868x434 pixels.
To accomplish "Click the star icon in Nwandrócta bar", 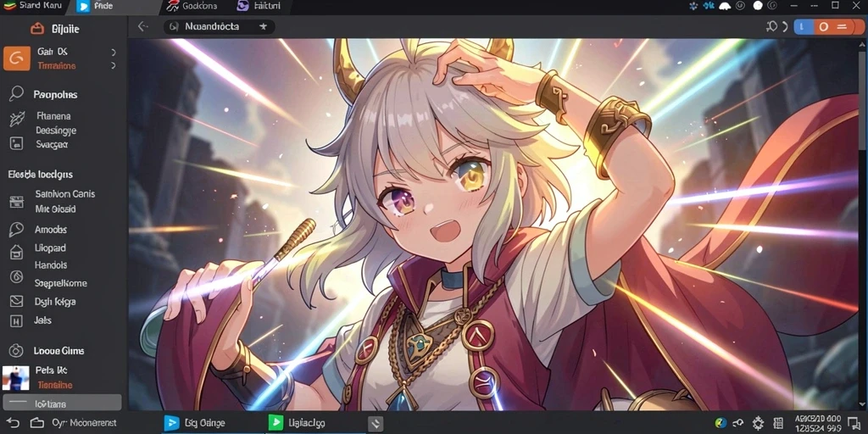I will [263, 26].
